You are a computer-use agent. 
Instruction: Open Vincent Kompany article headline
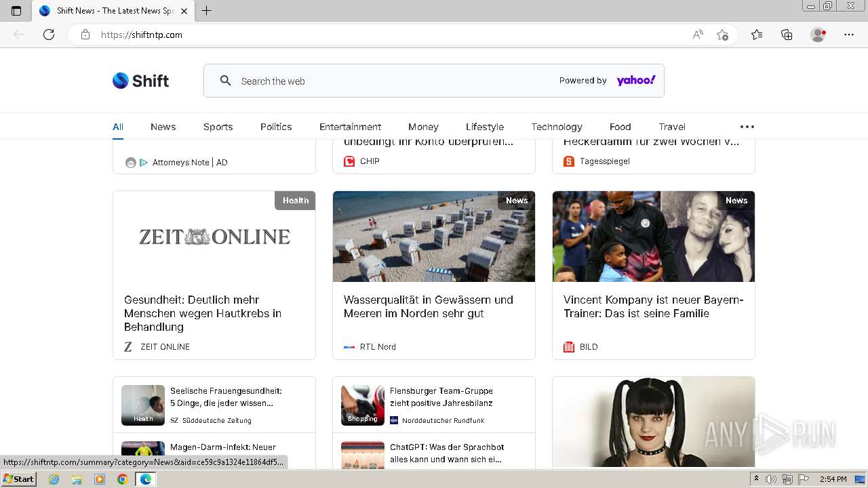tap(654, 306)
